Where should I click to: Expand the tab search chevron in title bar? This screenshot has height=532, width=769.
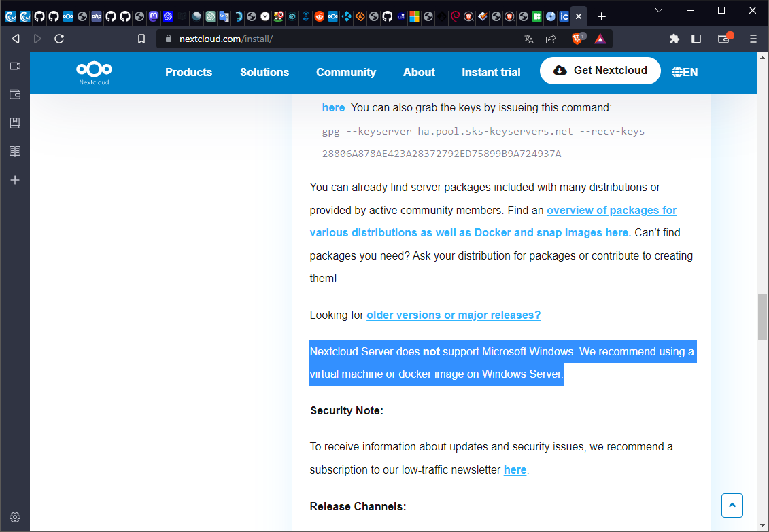[x=658, y=10]
